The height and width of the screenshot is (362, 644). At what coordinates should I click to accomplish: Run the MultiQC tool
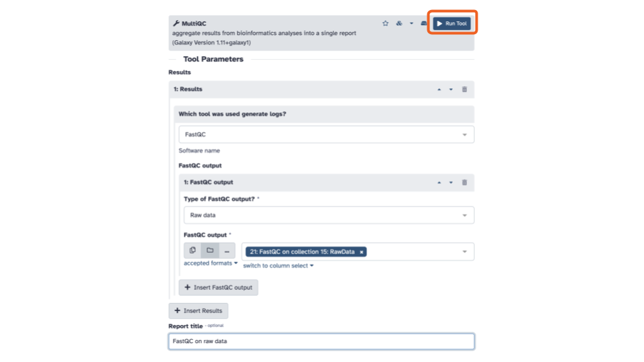[451, 23]
